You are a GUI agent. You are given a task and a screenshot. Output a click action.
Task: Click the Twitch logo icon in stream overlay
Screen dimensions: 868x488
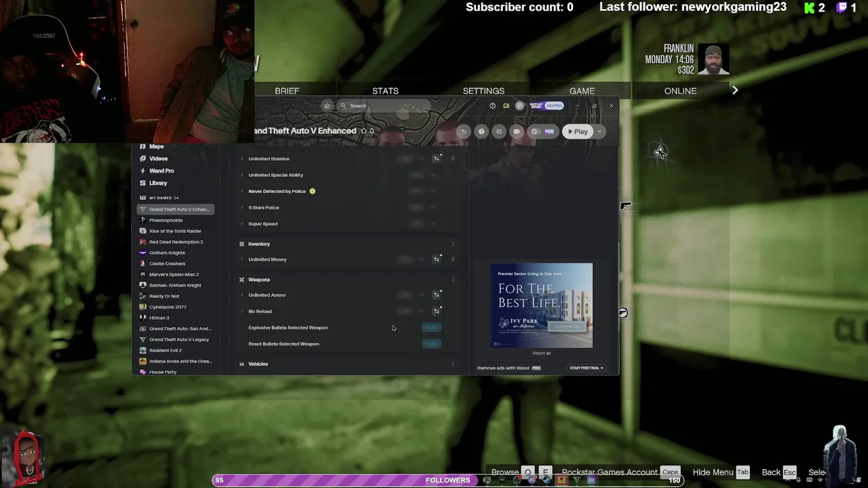[x=842, y=7]
